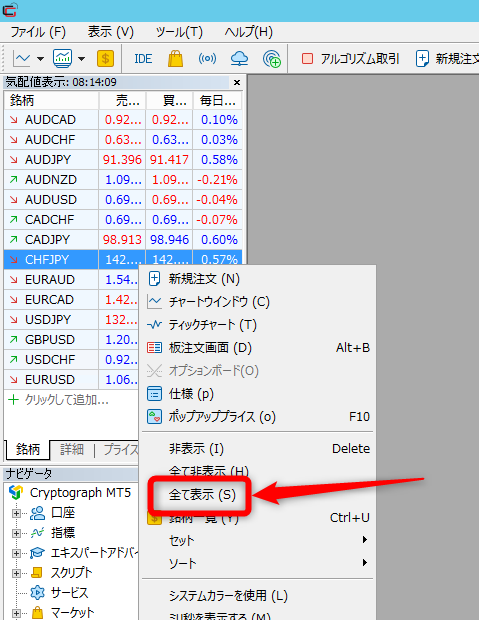The width and height of the screenshot is (479, 620).
Task: Switch to the 詳細 tab
Action: [x=72, y=450]
